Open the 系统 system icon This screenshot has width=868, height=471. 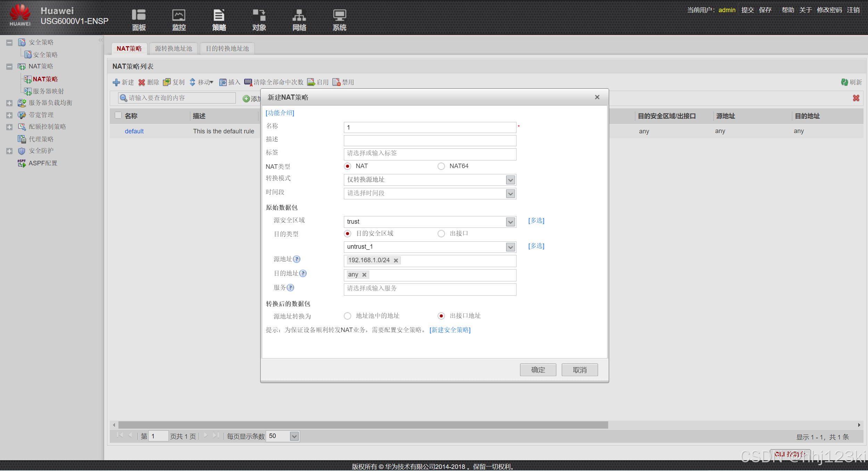pos(339,16)
